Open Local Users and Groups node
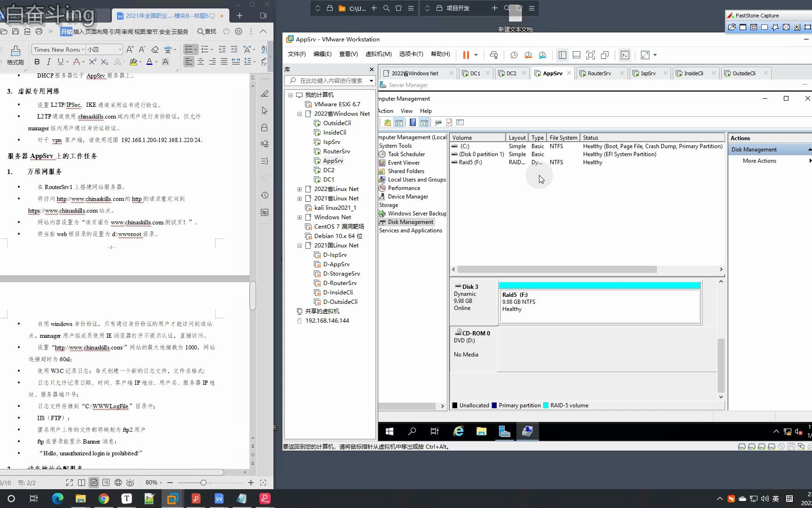Screen dimensions: 812x508 [417, 180]
